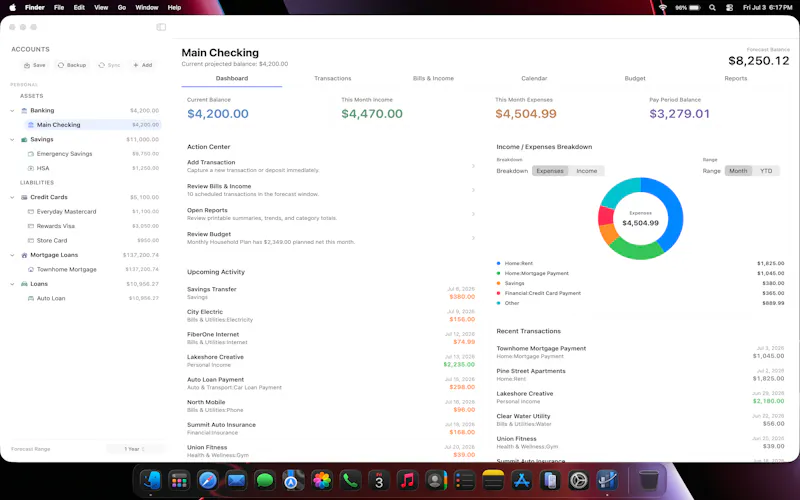The width and height of the screenshot is (800, 500).
Task: Click the Pine Street Apartments transaction
Action: (640, 375)
